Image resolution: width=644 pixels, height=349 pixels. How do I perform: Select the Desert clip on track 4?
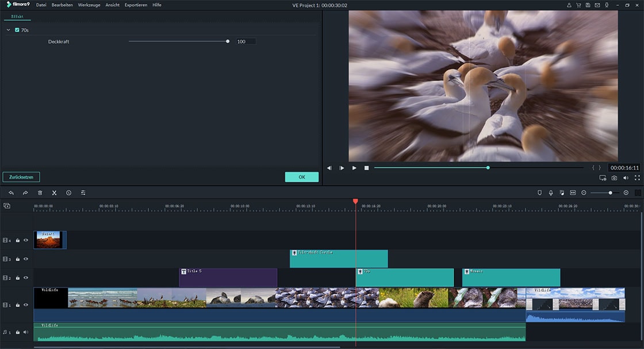coord(50,240)
